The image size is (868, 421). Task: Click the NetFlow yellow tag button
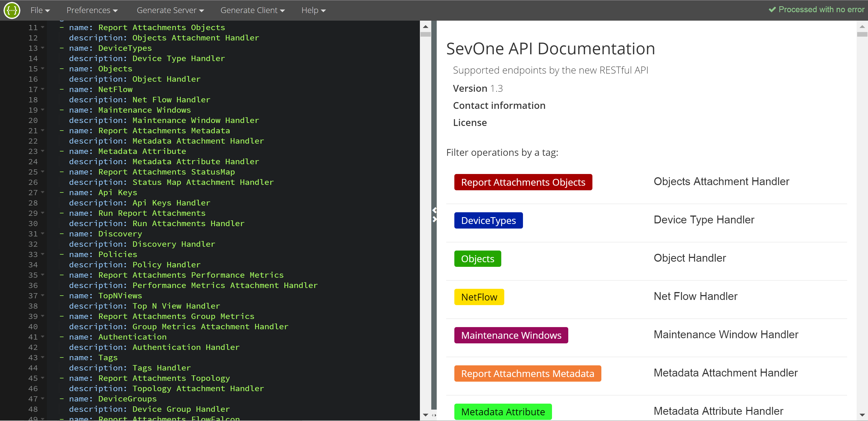click(x=479, y=297)
